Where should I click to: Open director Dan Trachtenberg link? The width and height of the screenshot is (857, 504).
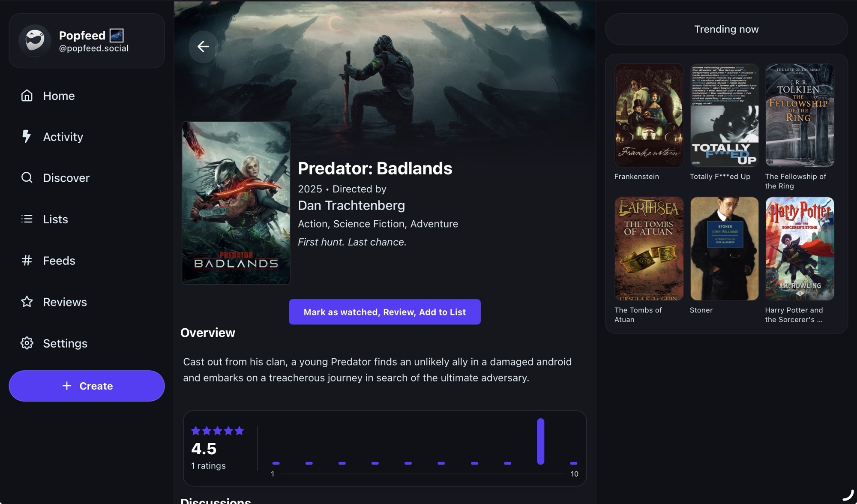(x=351, y=205)
